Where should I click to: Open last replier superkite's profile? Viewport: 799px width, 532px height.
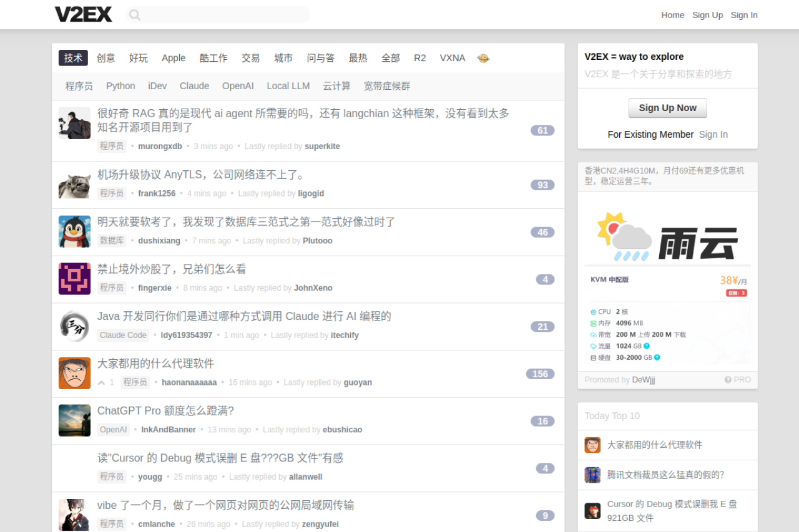[322, 147]
